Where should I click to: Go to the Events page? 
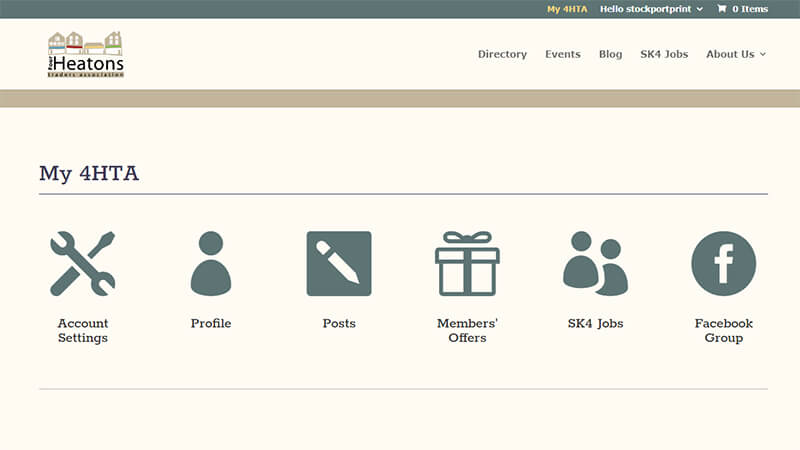[x=563, y=54]
